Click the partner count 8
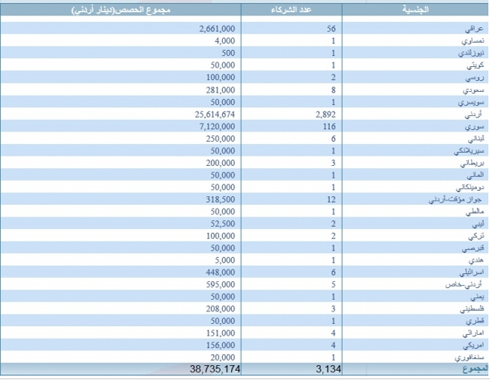This screenshot has height=380, width=490. coord(333,90)
